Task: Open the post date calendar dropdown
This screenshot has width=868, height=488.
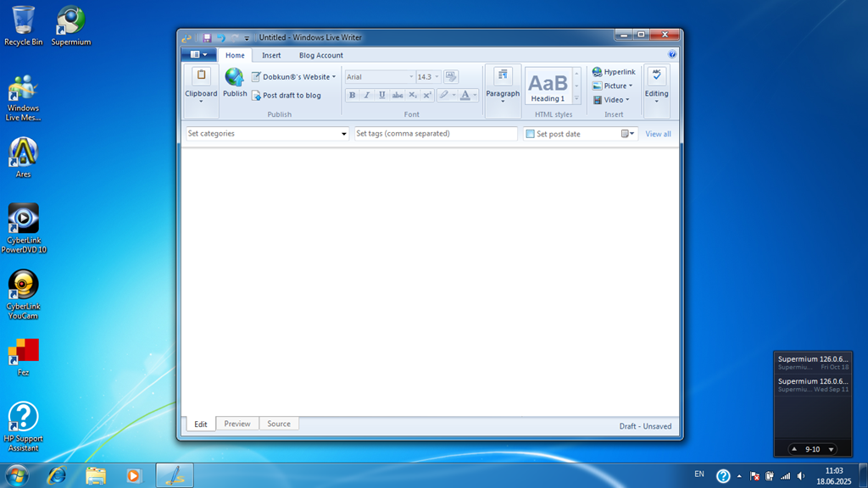Action: 628,133
